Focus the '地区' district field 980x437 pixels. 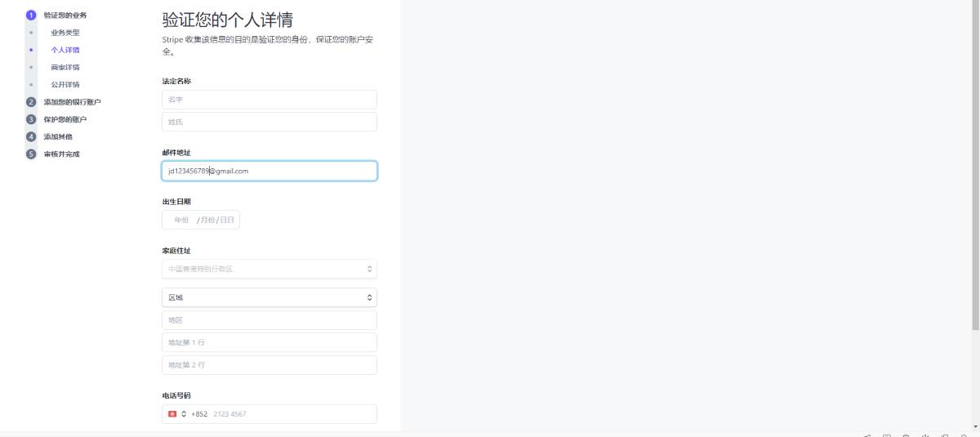tap(269, 320)
